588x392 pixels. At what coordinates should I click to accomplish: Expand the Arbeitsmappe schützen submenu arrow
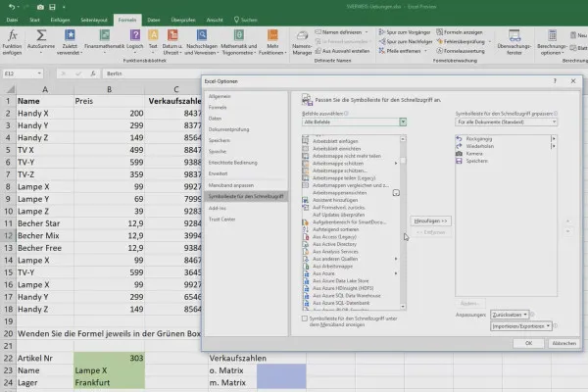click(396, 164)
